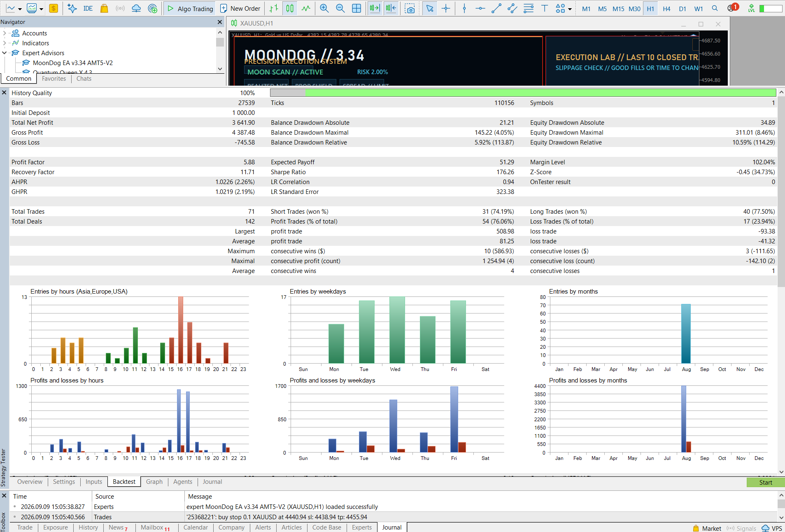Click the connection status bar indicator
This screenshot has height=532, width=785.
tap(771, 8)
